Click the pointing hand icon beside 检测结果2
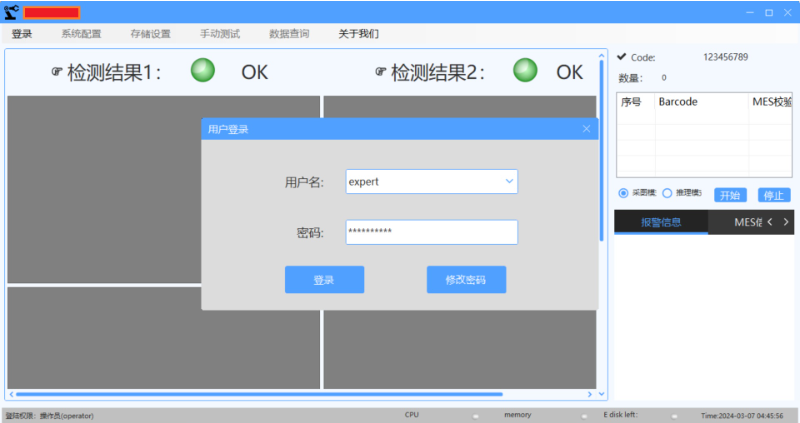The width and height of the screenshot is (800, 423). coord(380,73)
